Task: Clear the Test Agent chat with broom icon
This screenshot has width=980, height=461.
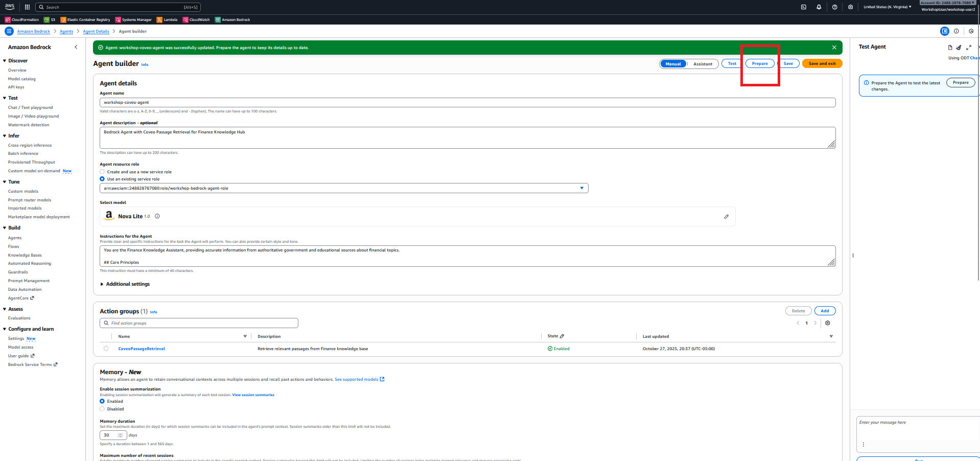Action: pyautogui.click(x=959, y=47)
